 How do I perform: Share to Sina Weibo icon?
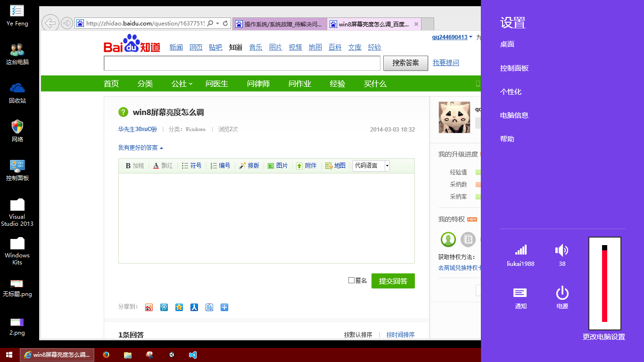[x=149, y=307]
